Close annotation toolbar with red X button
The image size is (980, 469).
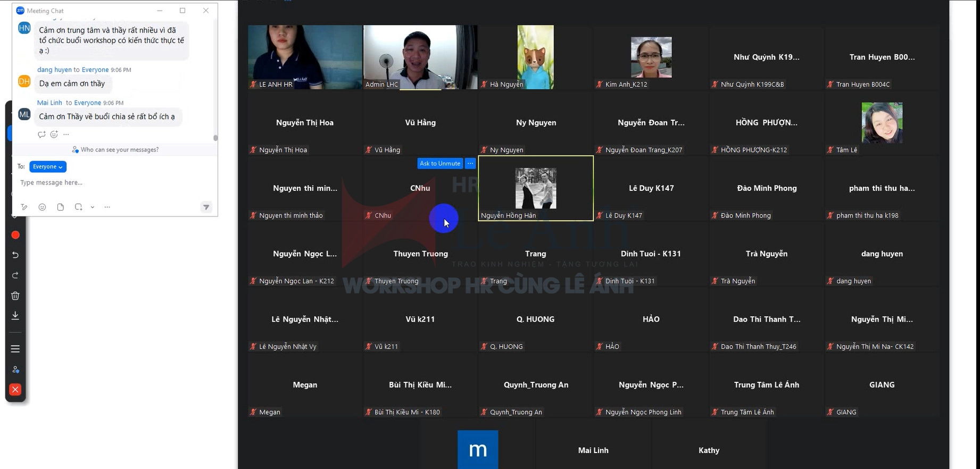pyautogui.click(x=15, y=390)
